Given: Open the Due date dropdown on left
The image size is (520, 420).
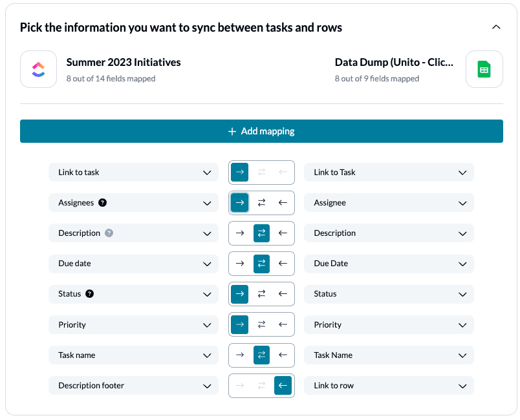Looking at the screenshot, I should [x=133, y=264].
